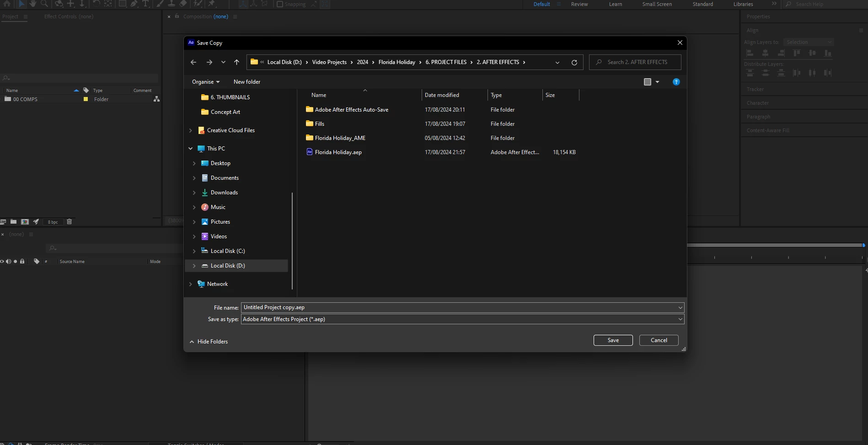This screenshot has width=868, height=445.
Task: Switch to the Review workspace
Action: pos(579,4)
